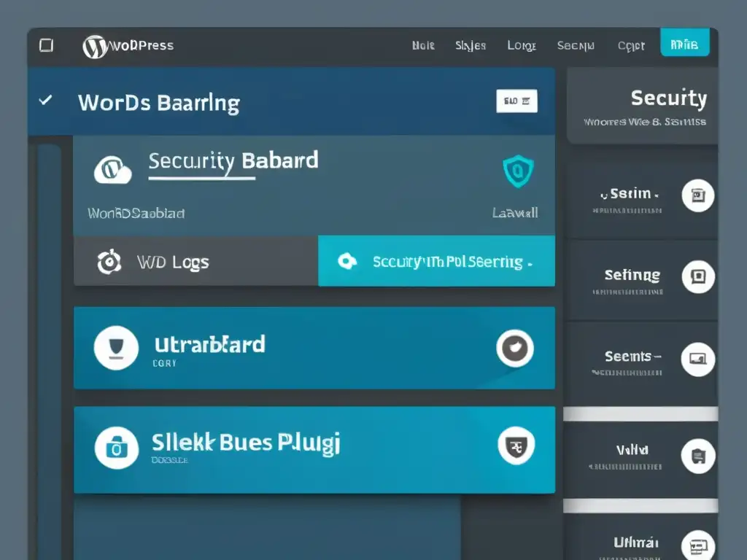
Task: Toggle the round switch on the 'Utrarbfard' card
Action: pyautogui.click(x=515, y=348)
